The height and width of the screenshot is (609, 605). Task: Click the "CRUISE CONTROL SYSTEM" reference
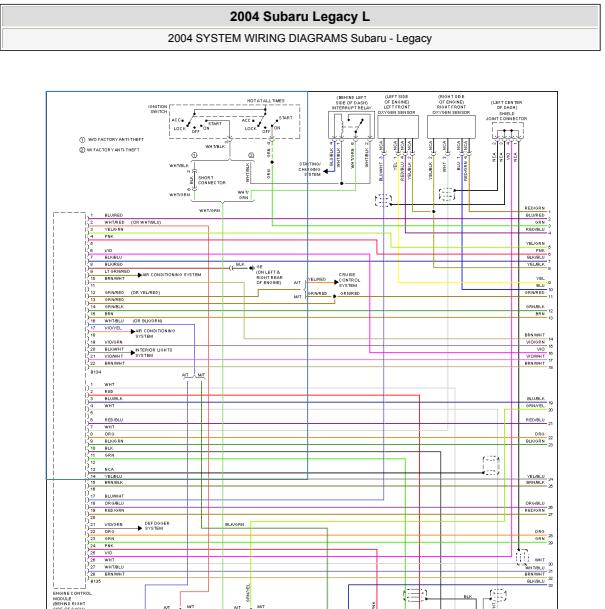click(349, 280)
